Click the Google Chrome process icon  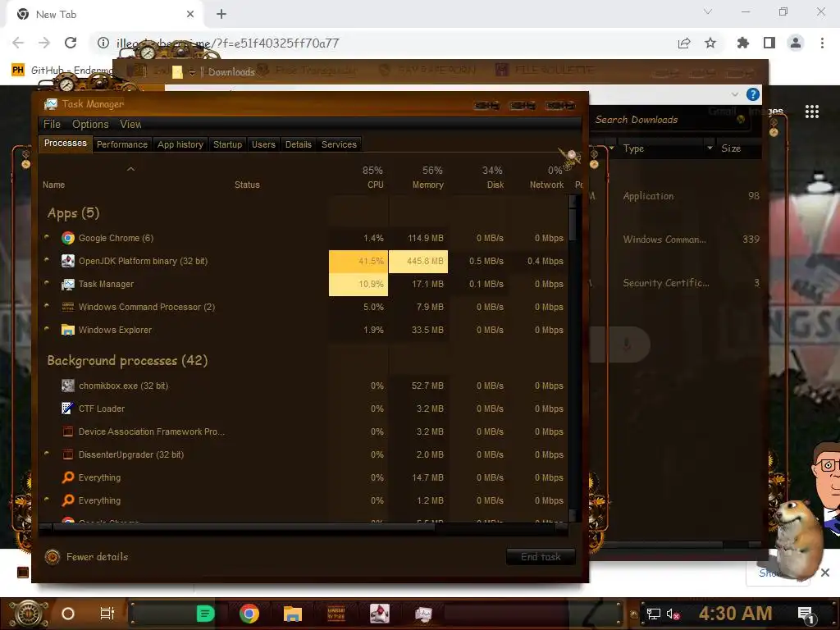coord(68,238)
